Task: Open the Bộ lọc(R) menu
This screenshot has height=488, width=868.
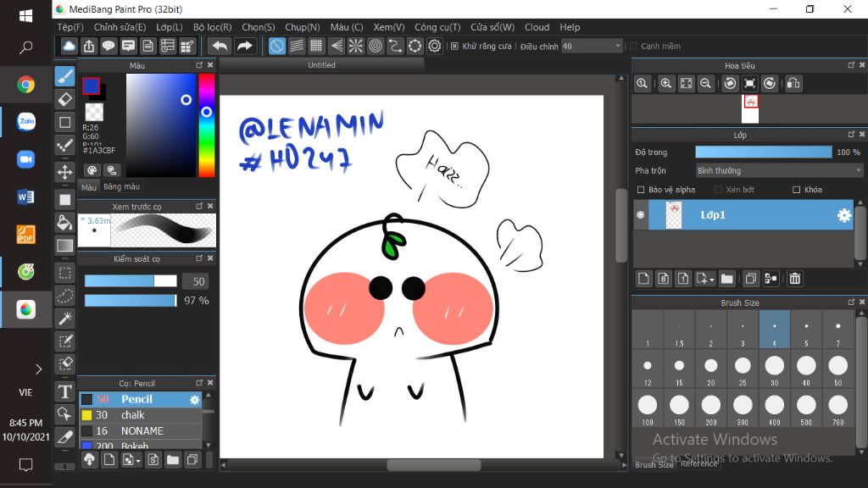Action: tap(213, 27)
